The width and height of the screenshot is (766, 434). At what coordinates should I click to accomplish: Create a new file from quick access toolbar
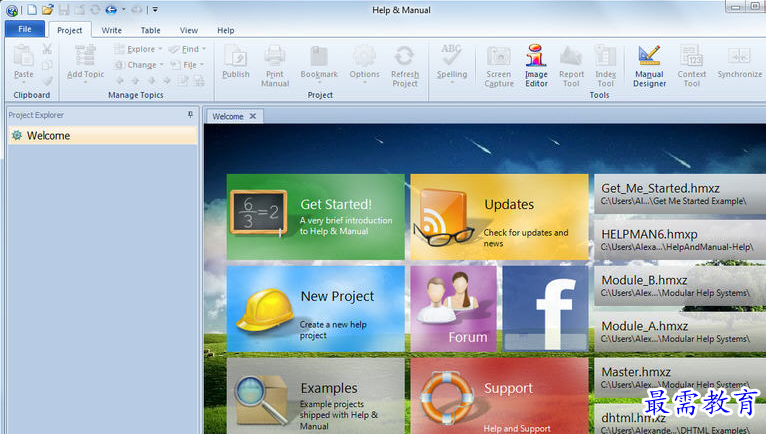pyautogui.click(x=32, y=9)
